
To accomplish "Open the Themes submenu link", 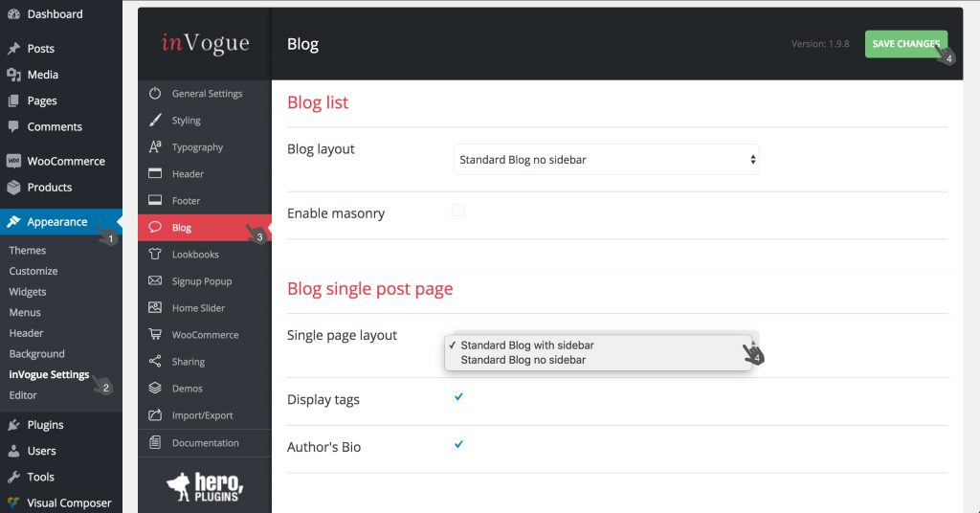I will [28, 250].
